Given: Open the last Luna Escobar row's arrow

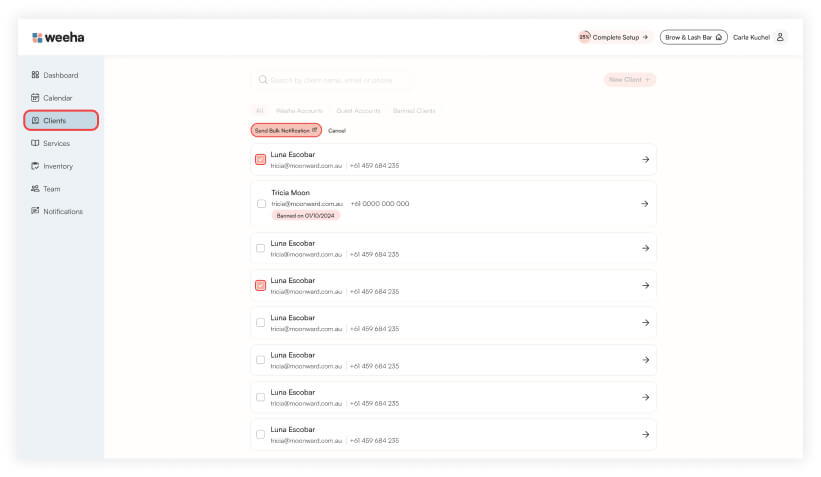Looking at the screenshot, I should coord(646,435).
